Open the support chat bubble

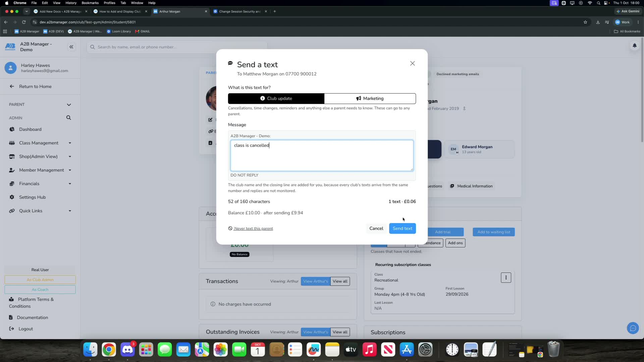coord(633,328)
